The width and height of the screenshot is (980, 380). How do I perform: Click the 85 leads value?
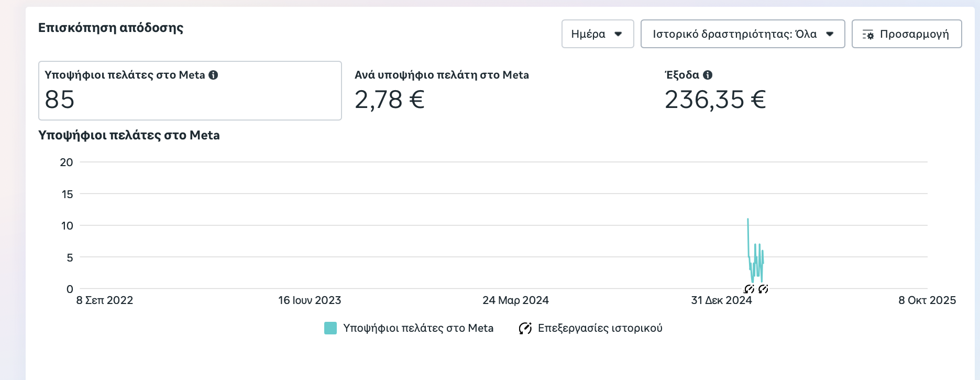point(60,100)
